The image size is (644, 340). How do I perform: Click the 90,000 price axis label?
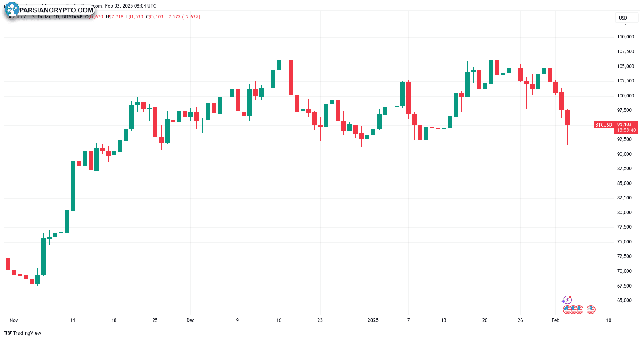pyautogui.click(x=624, y=154)
